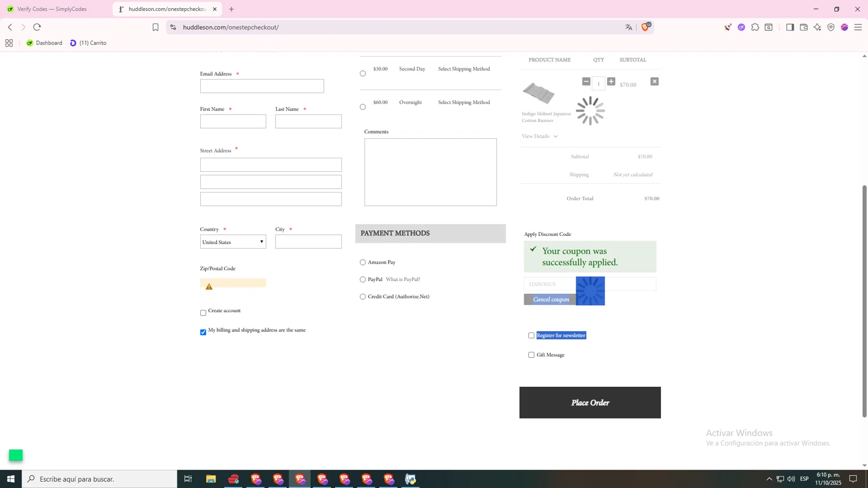This screenshot has width=868, height=488.
Task: Open Windows Start menu
Action: (10, 479)
